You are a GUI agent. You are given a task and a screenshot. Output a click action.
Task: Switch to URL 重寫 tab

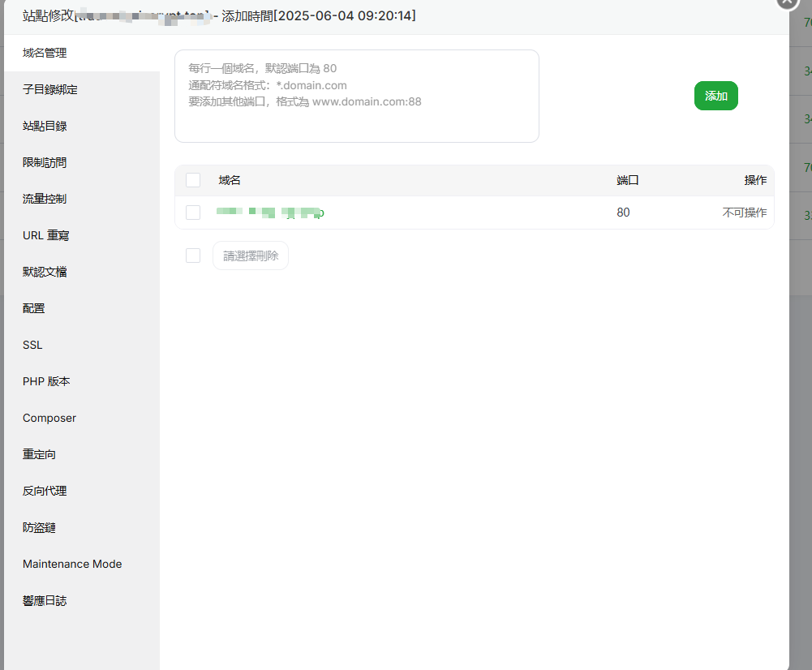point(46,235)
